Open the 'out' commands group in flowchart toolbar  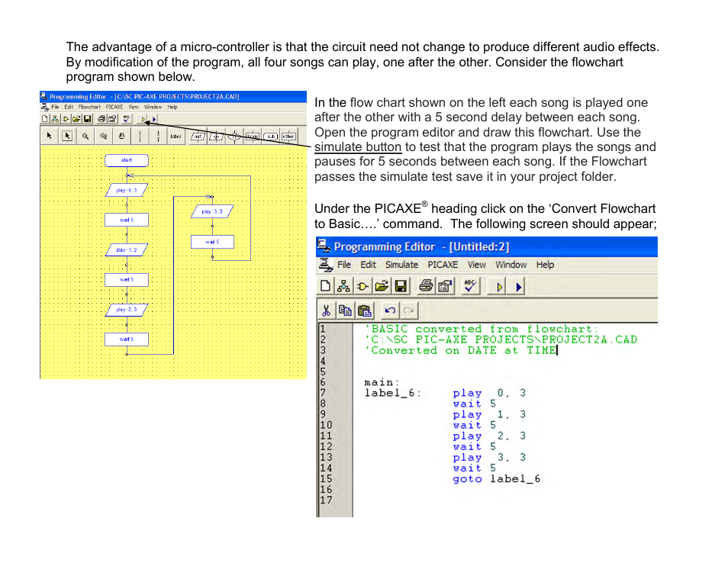[x=198, y=136]
